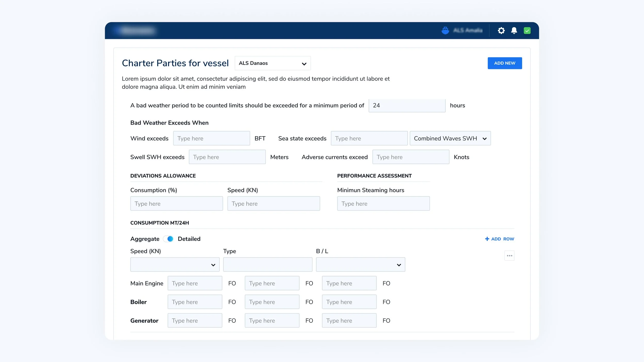Click the minimum period hours field

tap(407, 106)
